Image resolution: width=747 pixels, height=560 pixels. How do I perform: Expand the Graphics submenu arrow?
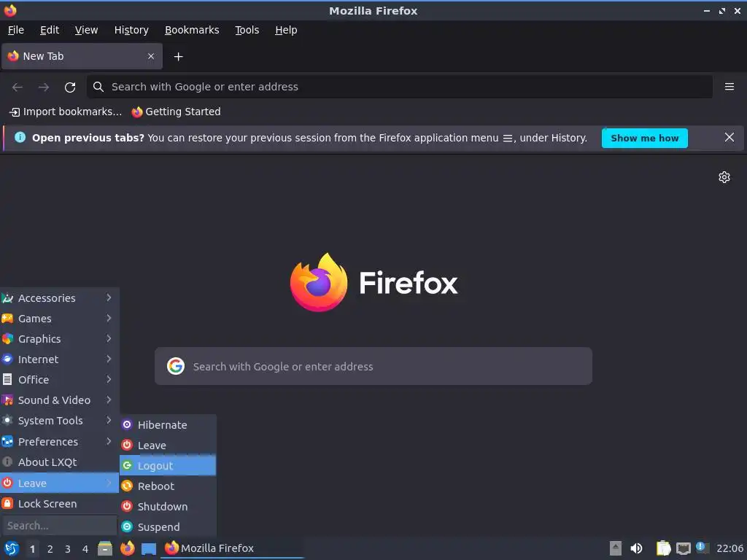(109, 338)
